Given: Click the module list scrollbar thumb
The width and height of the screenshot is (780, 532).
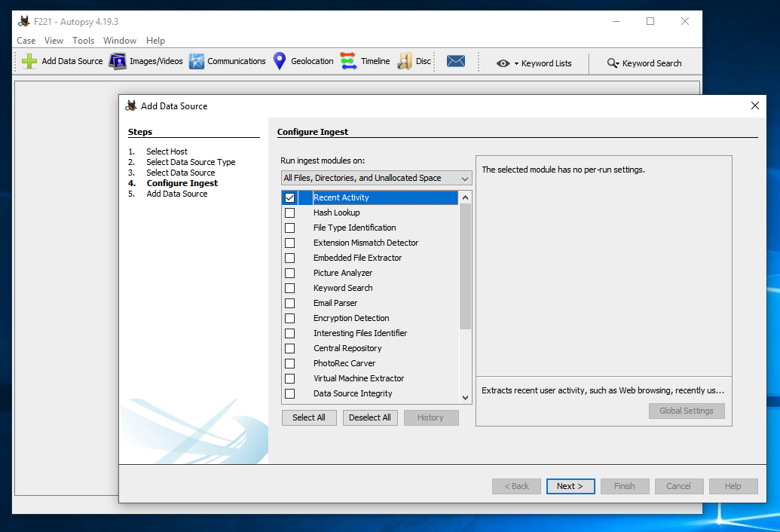Looking at the screenshot, I should [x=465, y=267].
